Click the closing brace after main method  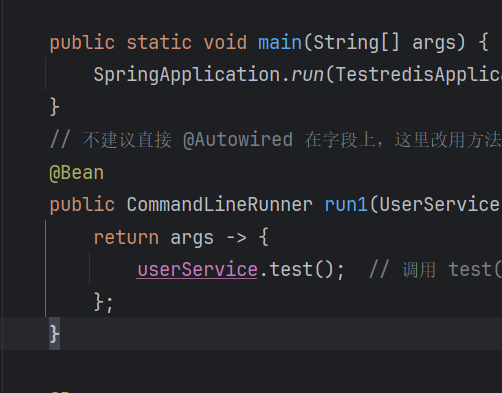tap(54, 107)
